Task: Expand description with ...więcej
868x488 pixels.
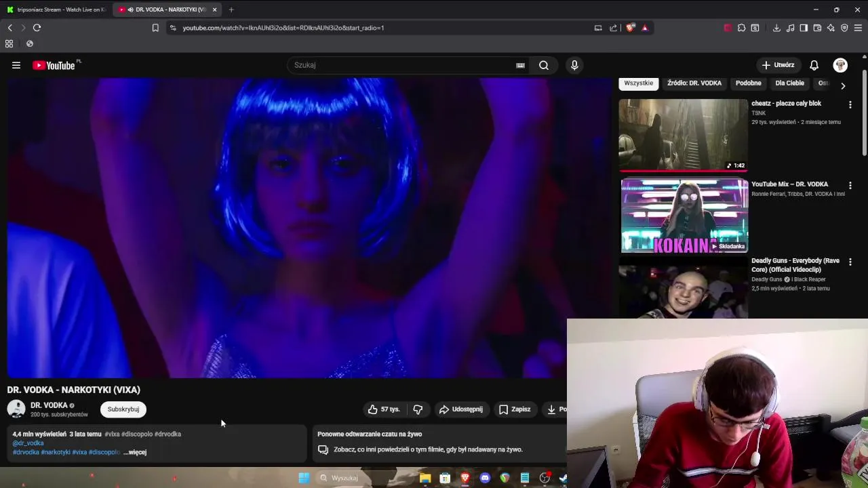Action: coord(135,452)
